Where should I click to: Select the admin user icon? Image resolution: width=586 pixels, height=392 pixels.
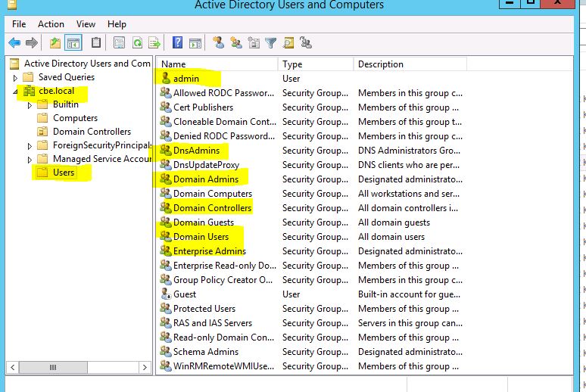point(166,78)
